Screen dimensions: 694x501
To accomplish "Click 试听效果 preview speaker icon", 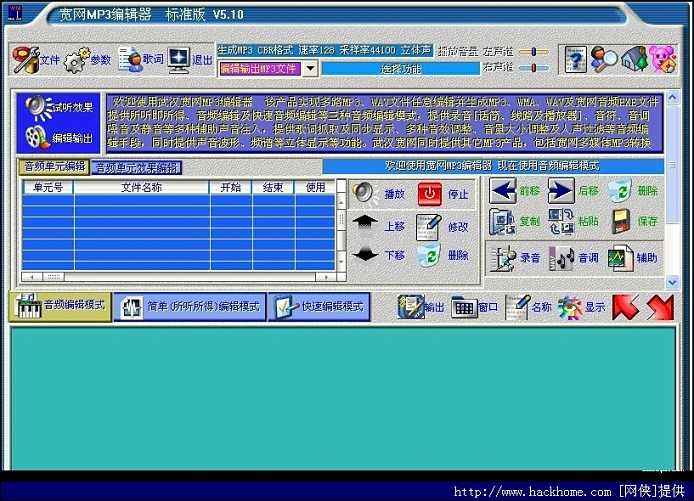I will tap(37, 108).
